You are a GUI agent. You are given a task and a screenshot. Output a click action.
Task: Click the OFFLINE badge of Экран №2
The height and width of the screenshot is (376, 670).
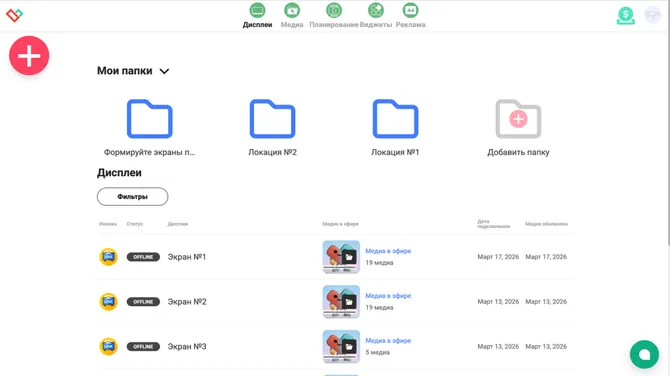pos(143,302)
